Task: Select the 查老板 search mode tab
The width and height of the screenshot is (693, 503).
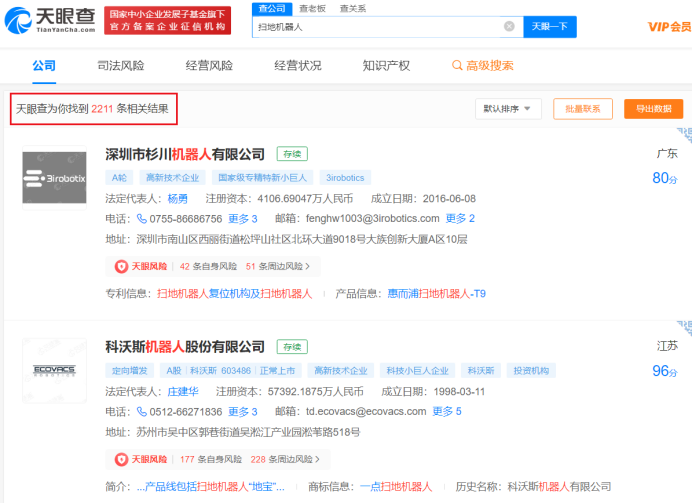Action: pos(313,8)
